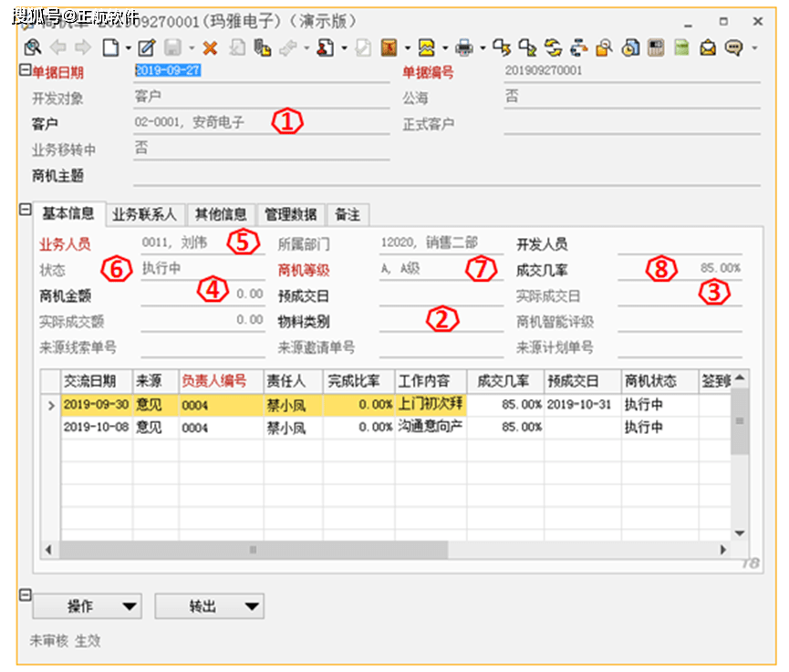
Task: Click the document with clock icon
Action: coord(630,47)
